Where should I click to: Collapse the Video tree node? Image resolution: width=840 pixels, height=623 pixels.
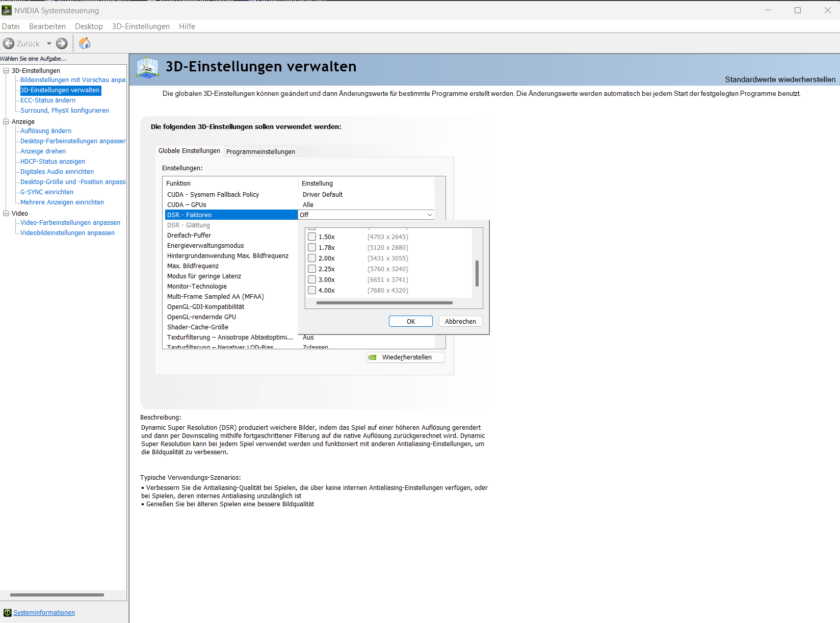point(6,214)
